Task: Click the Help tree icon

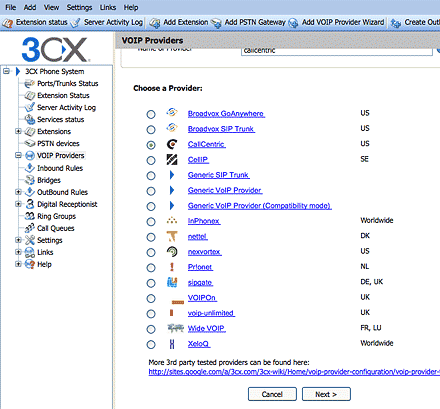Action: pyautogui.click(x=30, y=264)
